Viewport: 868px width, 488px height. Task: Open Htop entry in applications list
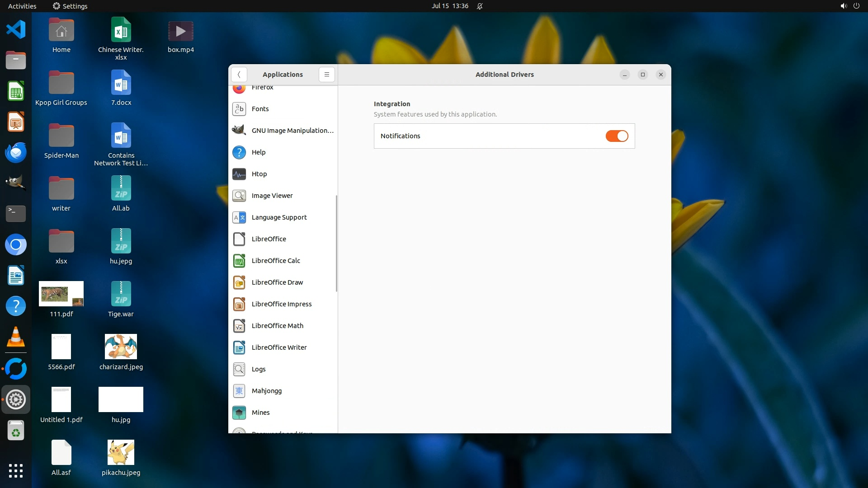point(259,174)
